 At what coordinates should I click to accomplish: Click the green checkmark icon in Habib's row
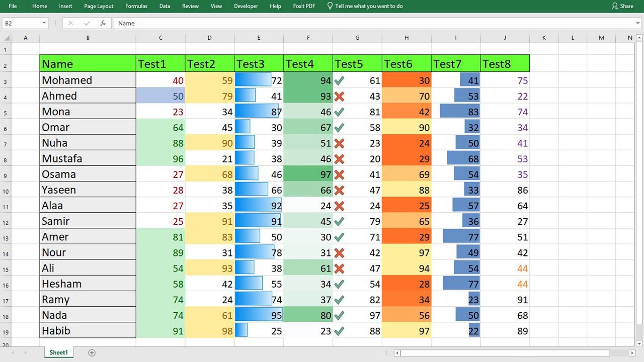(340, 331)
